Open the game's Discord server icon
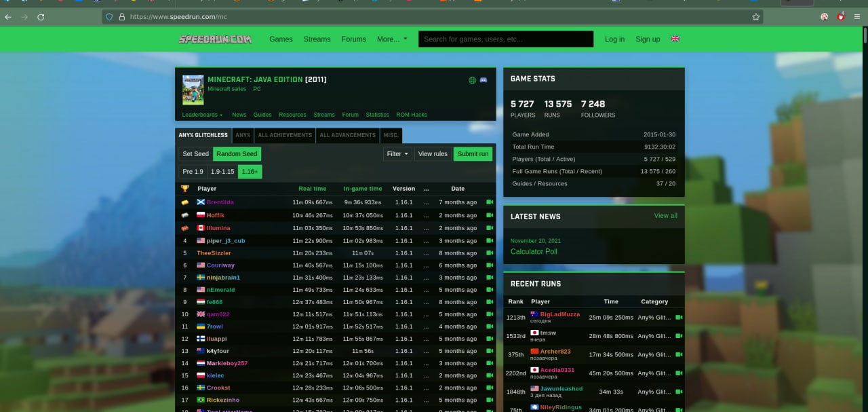The image size is (868, 412). pyautogui.click(x=484, y=80)
